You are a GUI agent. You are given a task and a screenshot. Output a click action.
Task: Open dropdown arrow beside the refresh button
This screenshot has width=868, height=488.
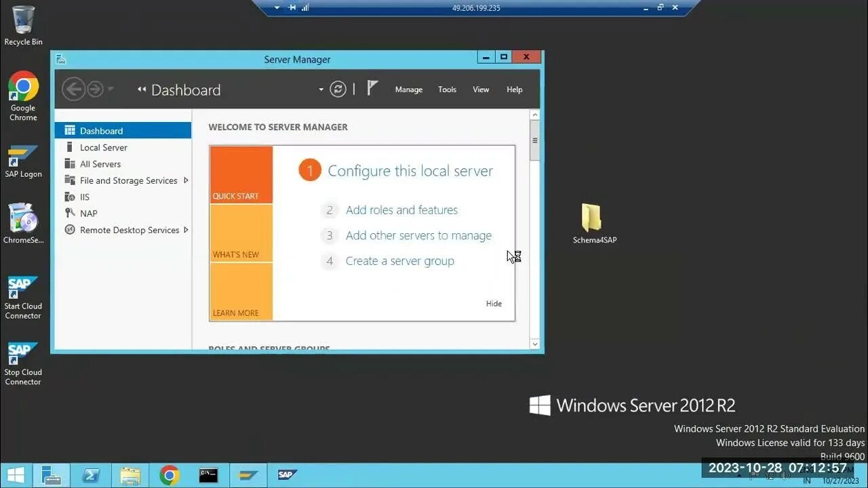(x=321, y=89)
